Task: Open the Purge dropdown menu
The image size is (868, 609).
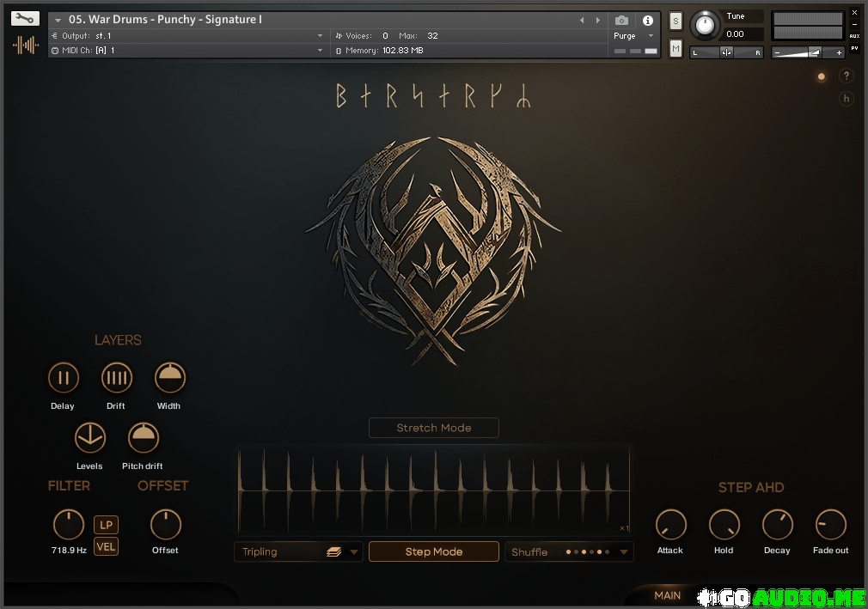Action: 633,36
